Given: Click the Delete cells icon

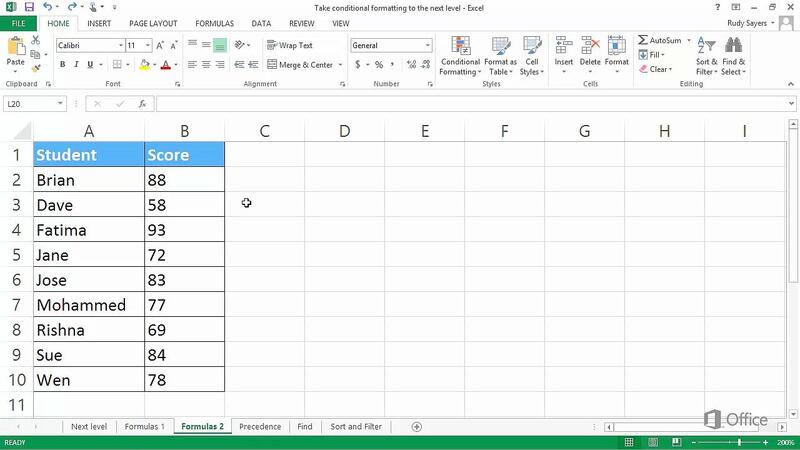Looking at the screenshot, I should pos(590,52).
